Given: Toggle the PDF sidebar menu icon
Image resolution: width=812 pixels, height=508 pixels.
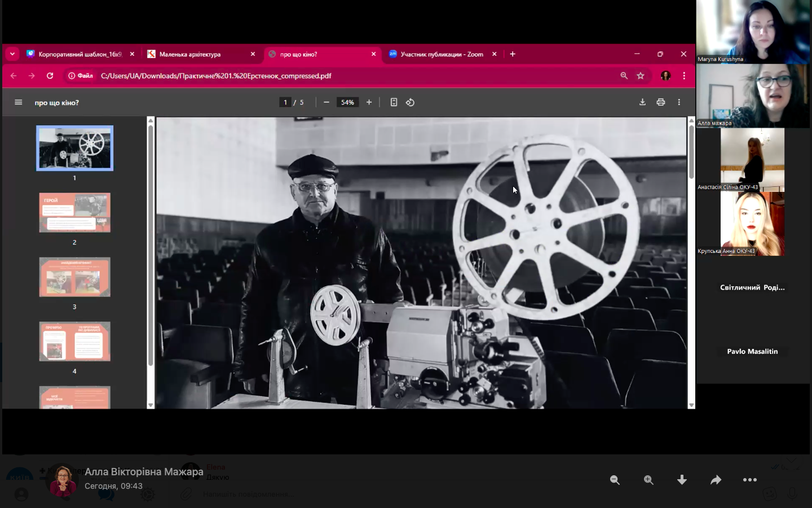Looking at the screenshot, I should (x=18, y=102).
